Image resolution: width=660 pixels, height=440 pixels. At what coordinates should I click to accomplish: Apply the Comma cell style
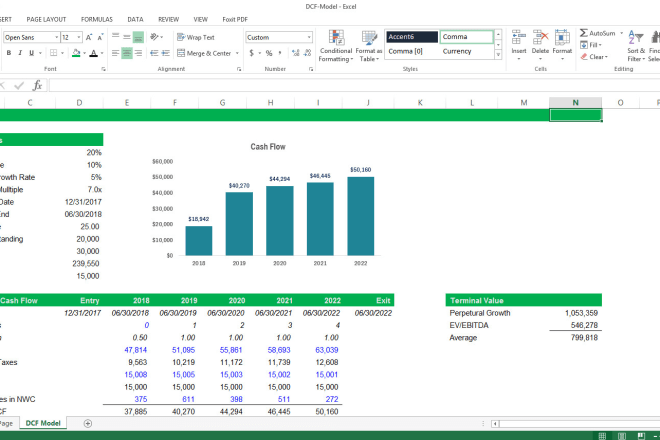coord(466,37)
